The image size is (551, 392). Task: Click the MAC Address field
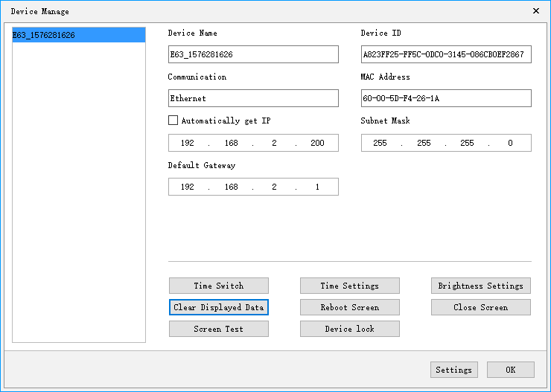tap(446, 98)
